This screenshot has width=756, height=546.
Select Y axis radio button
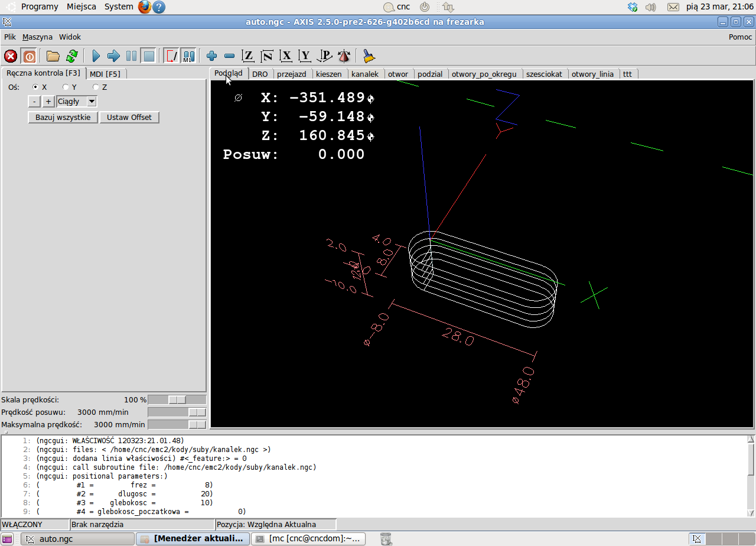[x=66, y=87]
